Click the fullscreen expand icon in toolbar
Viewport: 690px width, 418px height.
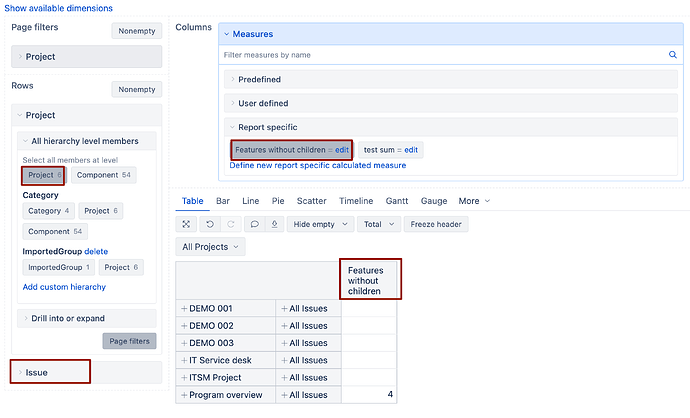coord(186,224)
